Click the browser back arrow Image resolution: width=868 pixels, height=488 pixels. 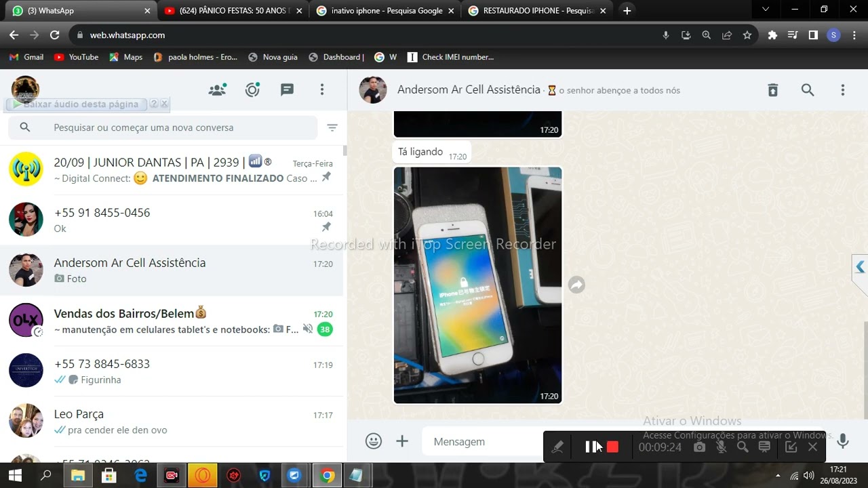(x=14, y=35)
